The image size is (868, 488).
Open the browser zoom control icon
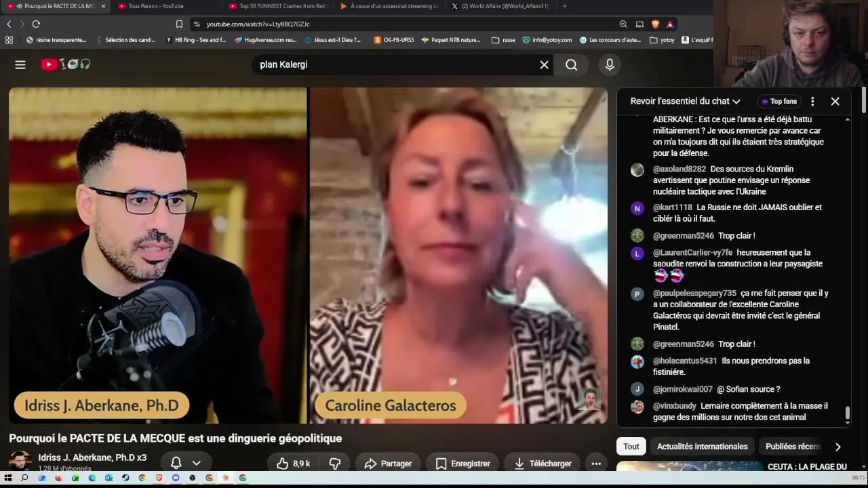pyautogui.click(x=623, y=24)
